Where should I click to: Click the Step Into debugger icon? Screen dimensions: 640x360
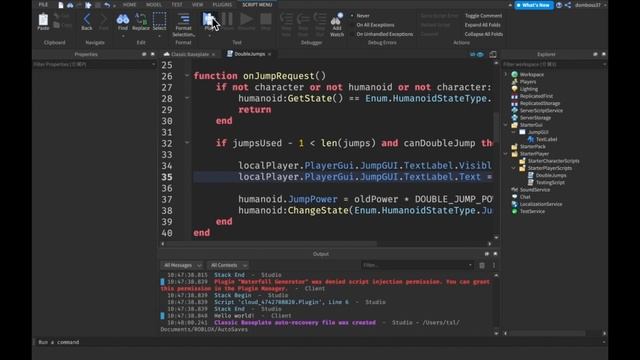(286, 19)
